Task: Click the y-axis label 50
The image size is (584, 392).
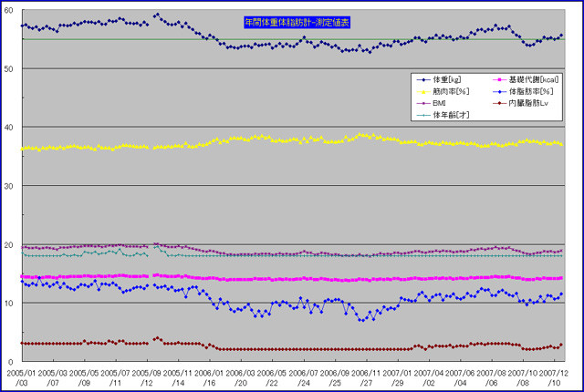Action: point(8,68)
